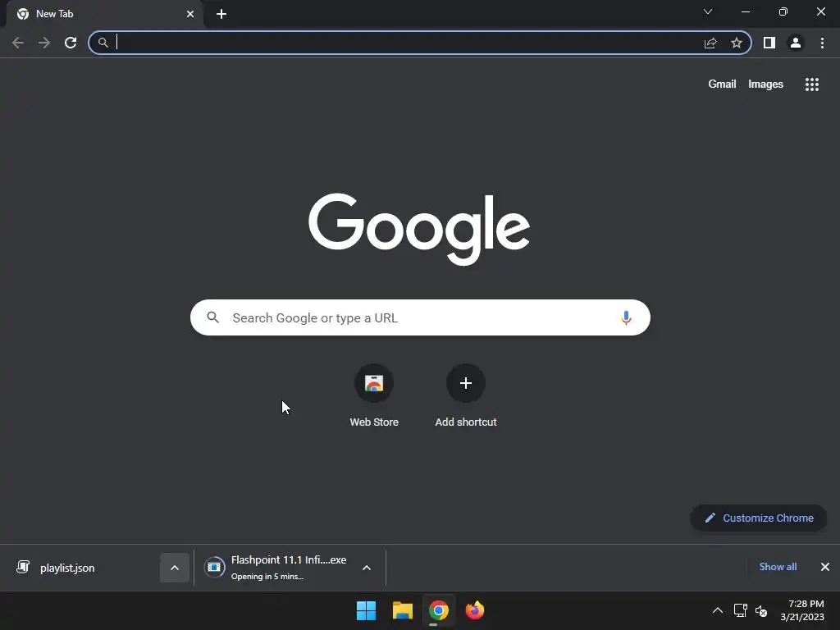Reload the page with the refresh icon
Image resolution: width=840 pixels, height=630 pixels.
[x=71, y=43]
